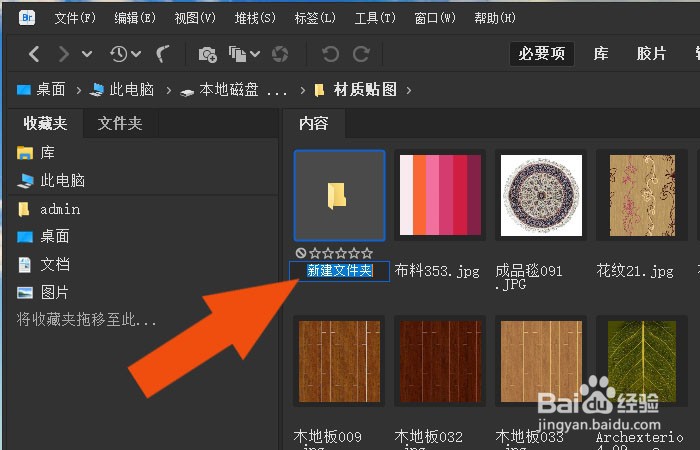The height and width of the screenshot is (450, 700).
Task: Select the 成品毯091.JPG round rug thumbnail
Action: 541,196
